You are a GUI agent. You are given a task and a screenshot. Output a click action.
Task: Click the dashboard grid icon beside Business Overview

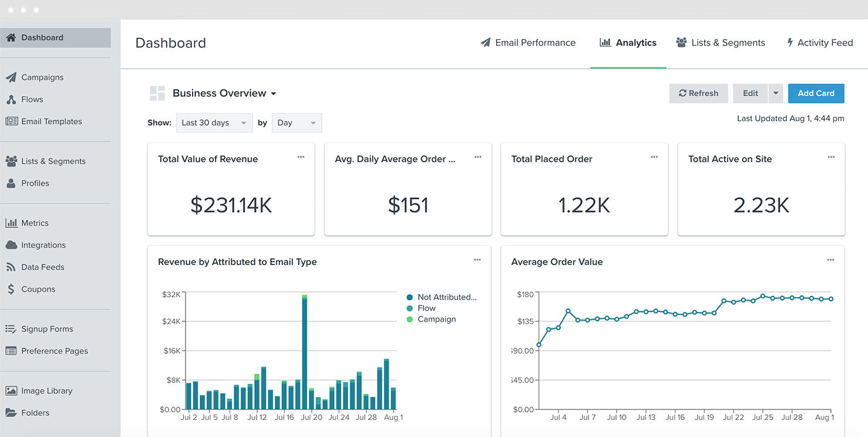157,93
